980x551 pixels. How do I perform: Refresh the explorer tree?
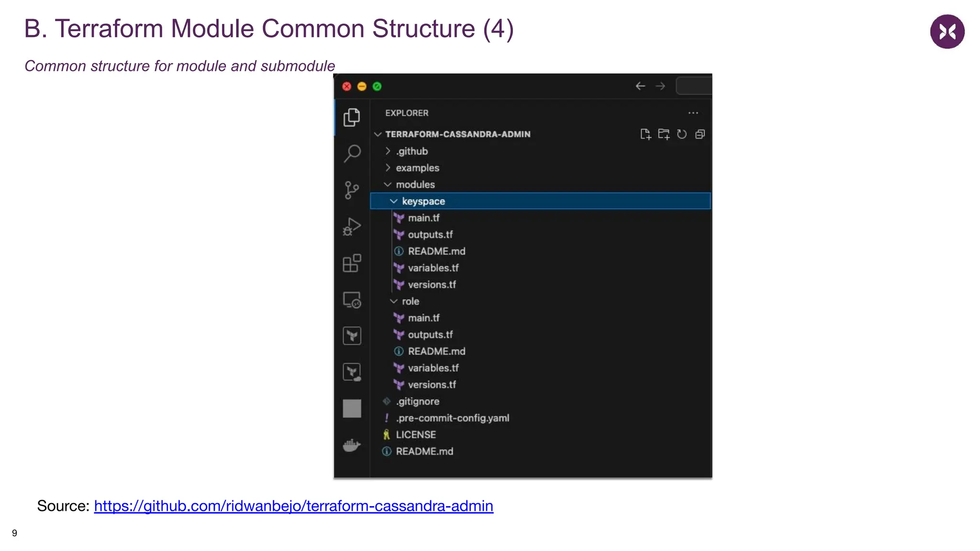(682, 134)
